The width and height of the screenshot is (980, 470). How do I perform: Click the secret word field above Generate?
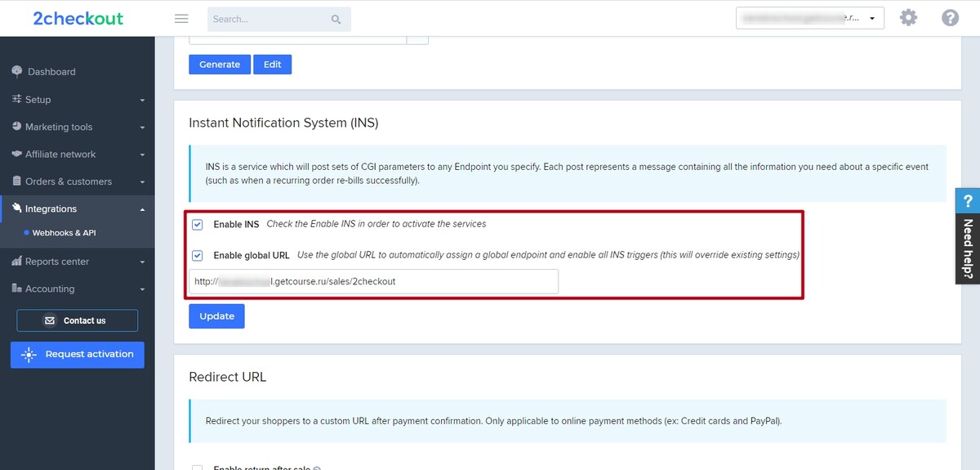[x=297, y=39]
